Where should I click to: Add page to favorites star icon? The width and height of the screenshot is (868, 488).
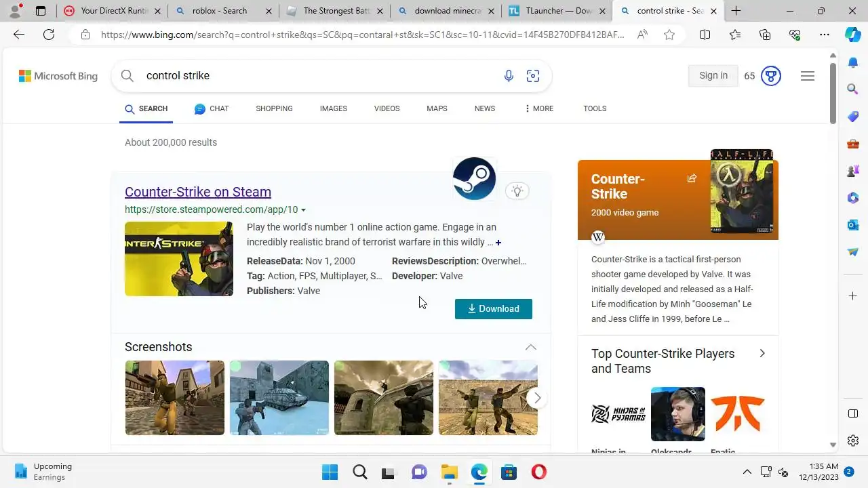click(669, 35)
